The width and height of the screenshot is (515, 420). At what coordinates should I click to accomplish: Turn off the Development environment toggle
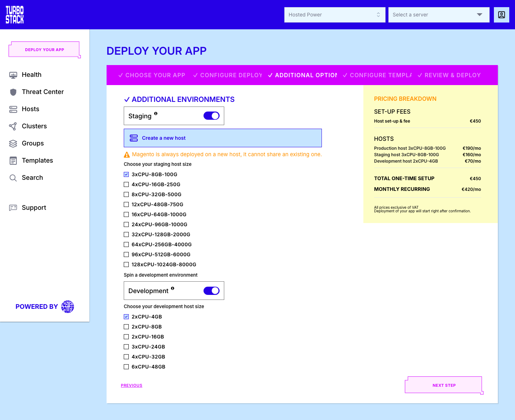pyautogui.click(x=211, y=291)
